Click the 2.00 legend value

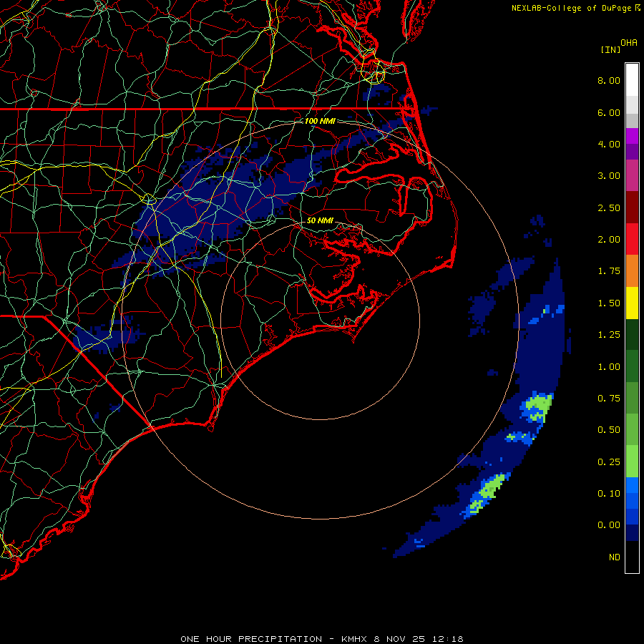coord(609,240)
